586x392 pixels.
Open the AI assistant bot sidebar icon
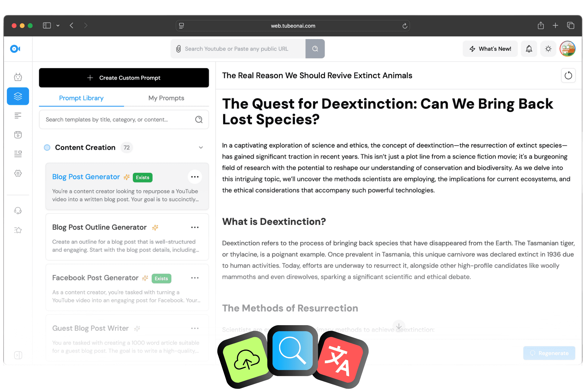point(18,77)
